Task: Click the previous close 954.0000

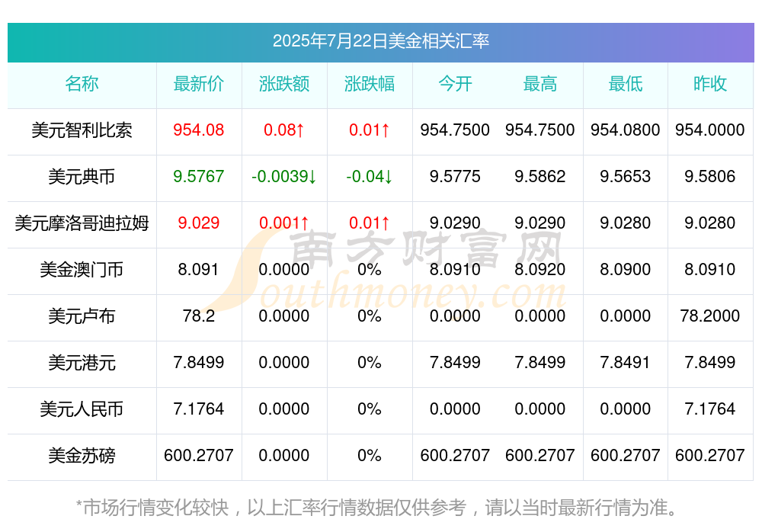Action: [x=710, y=130]
